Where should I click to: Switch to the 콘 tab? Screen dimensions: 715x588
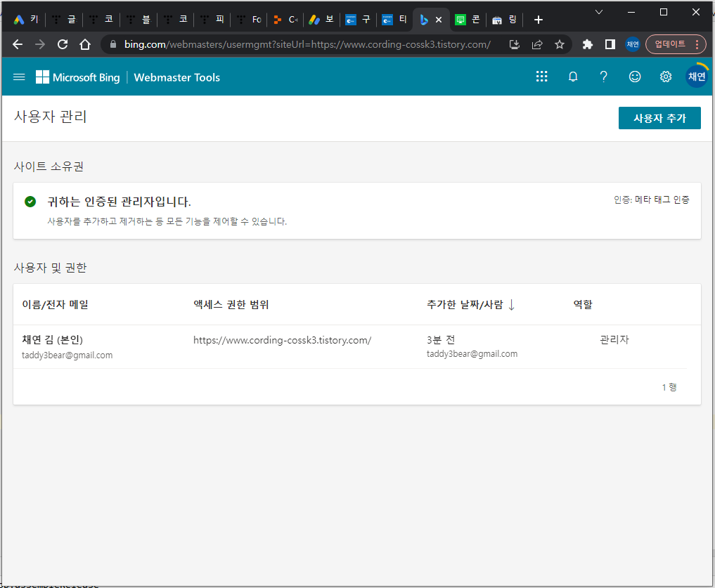[x=468, y=20]
